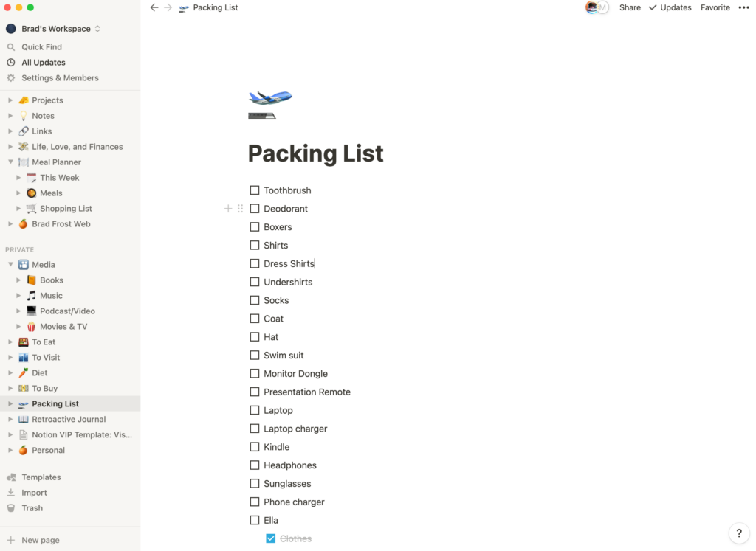Open the Retroactive Journal page

tap(70, 420)
